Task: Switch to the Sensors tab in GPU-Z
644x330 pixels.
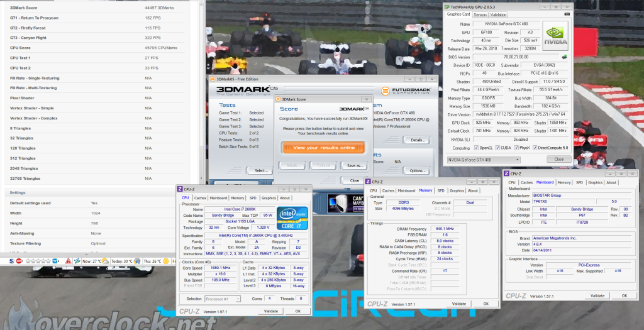Action: 480,15
